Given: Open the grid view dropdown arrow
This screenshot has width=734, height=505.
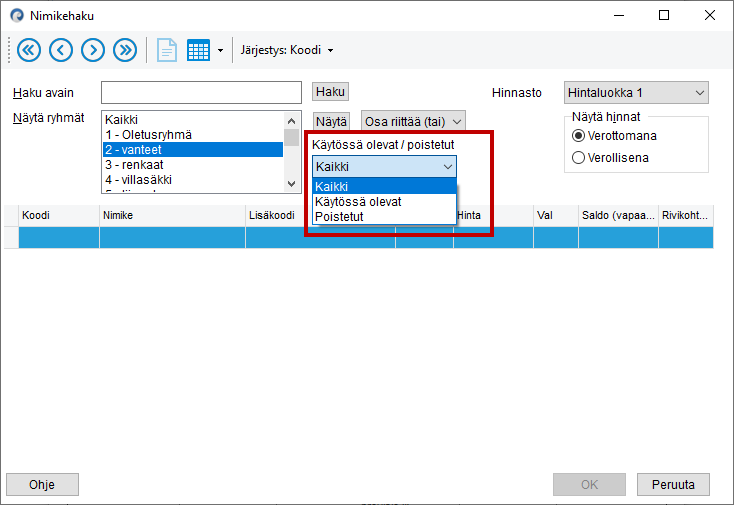Looking at the screenshot, I should tap(220, 51).
